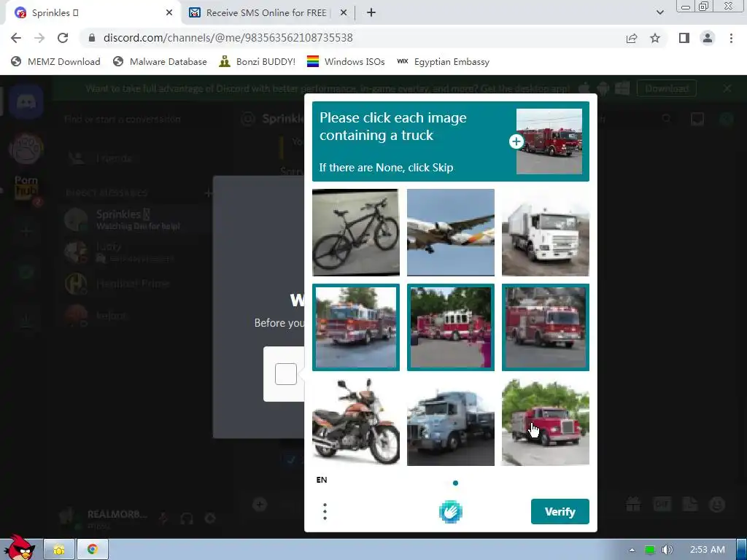Tick the captcha checkbox behind the challenge
Image resolution: width=747 pixels, height=560 pixels.
point(286,374)
